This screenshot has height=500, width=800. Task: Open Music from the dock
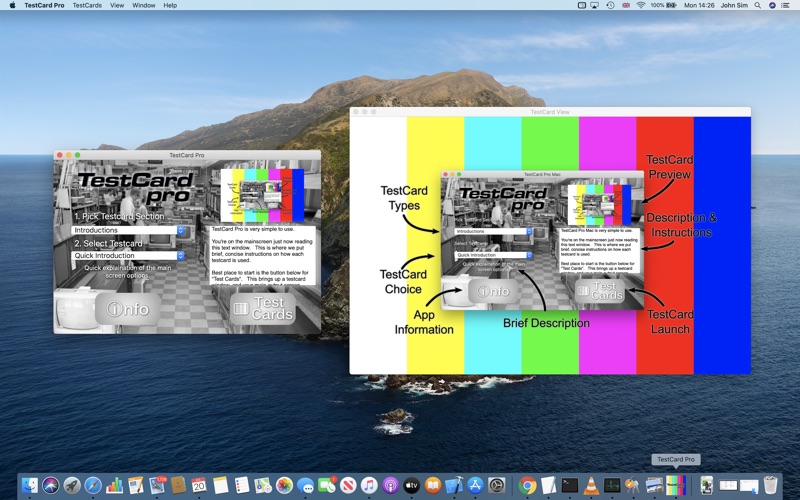pyautogui.click(x=369, y=485)
